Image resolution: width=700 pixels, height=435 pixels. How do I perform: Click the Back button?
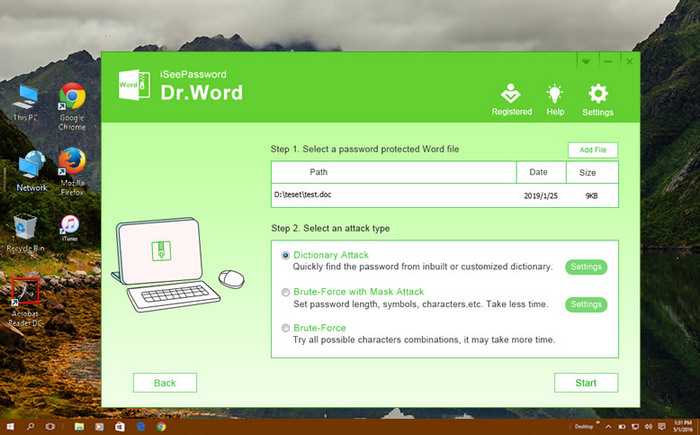[165, 383]
